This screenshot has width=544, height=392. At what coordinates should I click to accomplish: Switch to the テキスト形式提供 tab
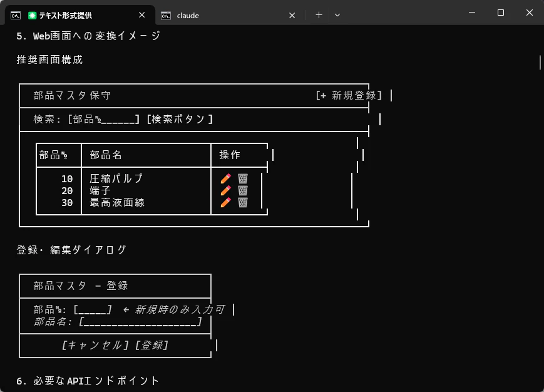tap(80, 15)
